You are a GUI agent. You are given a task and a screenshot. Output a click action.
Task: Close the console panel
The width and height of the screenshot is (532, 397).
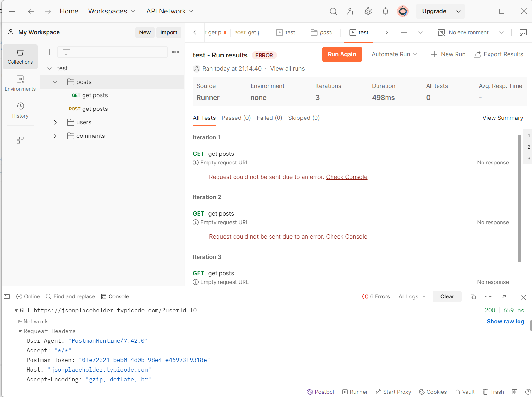coord(523,297)
